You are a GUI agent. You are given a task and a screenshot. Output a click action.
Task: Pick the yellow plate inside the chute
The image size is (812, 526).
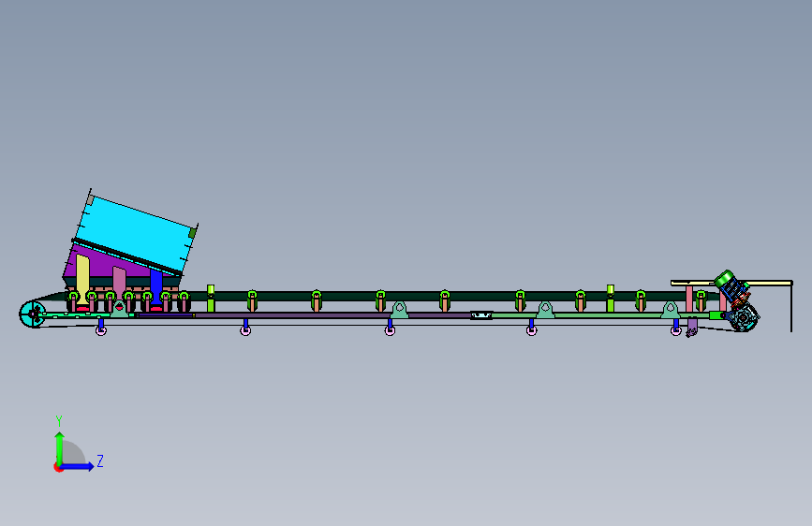tap(82, 281)
